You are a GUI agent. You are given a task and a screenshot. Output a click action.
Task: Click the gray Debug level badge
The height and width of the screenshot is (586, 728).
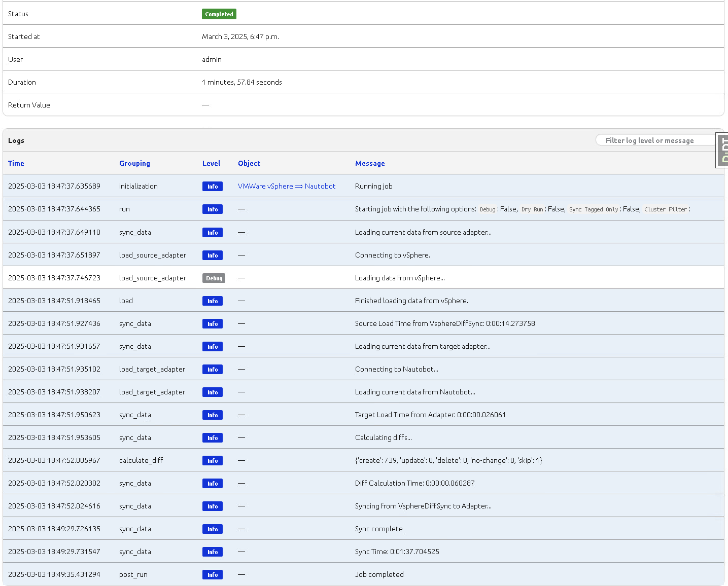pos(214,278)
